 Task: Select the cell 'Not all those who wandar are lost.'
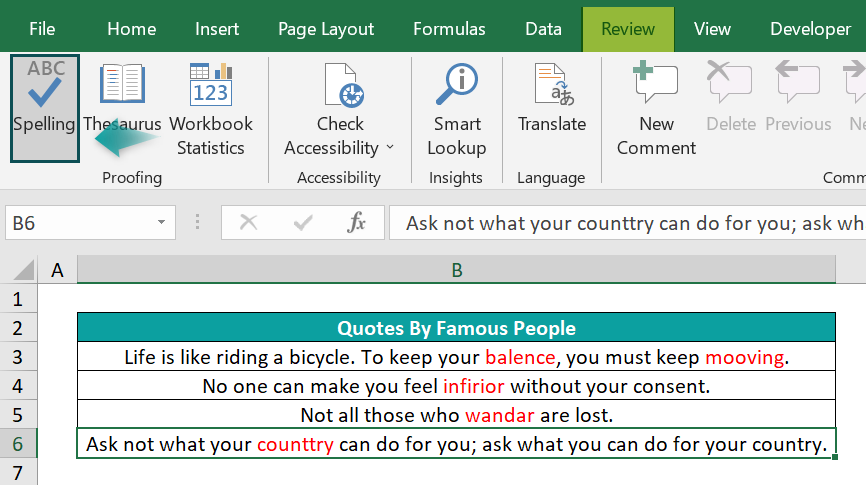point(456,414)
